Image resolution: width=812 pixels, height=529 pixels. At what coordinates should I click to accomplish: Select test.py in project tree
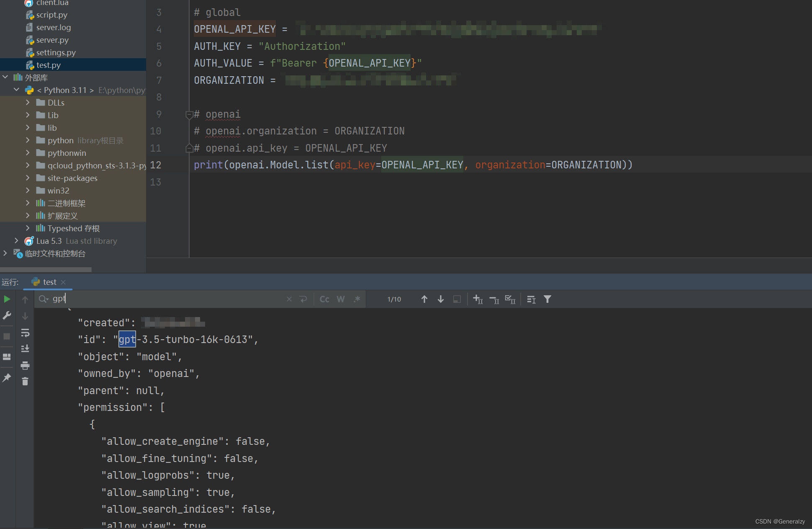(x=48, y=65)
